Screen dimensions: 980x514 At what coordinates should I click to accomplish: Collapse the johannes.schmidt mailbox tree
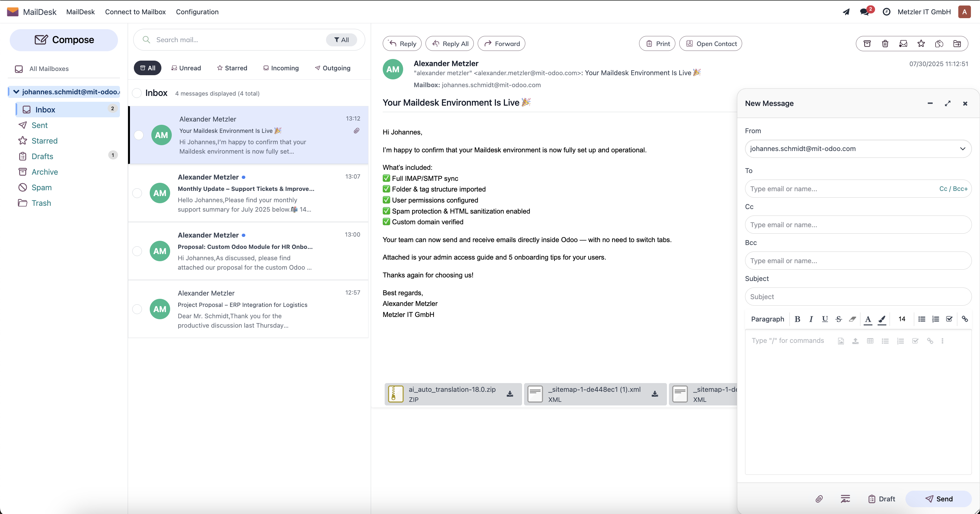[x=16, y=92]
